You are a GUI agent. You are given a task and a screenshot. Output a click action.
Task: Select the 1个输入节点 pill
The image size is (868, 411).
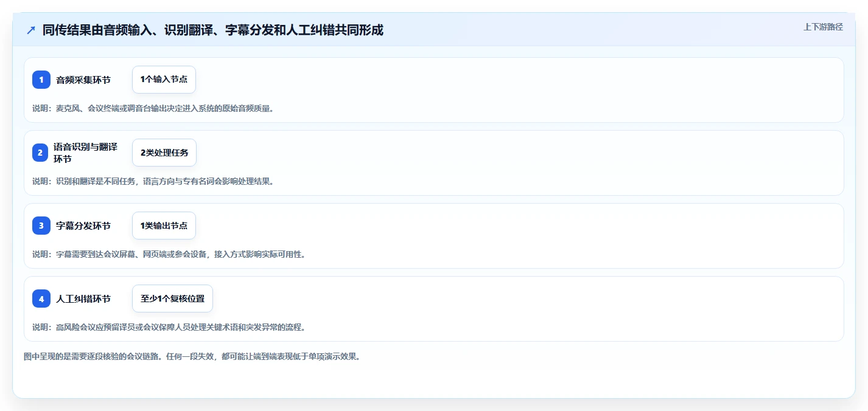coord(164,80)
